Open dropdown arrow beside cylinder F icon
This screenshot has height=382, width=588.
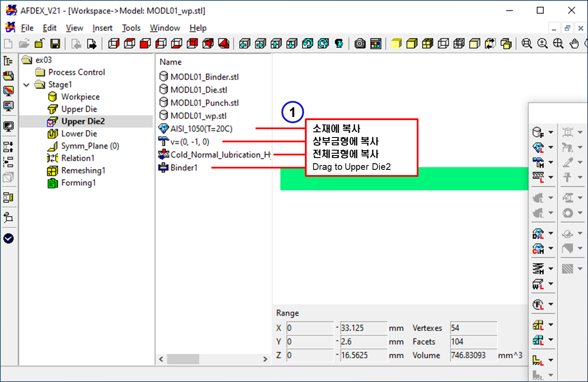coord(550,132)
